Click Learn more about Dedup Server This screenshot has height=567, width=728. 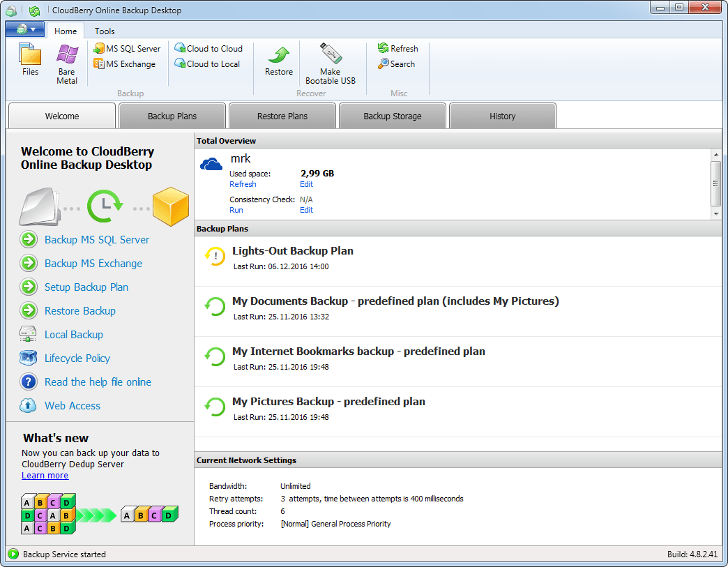click(x=45, y=476)
